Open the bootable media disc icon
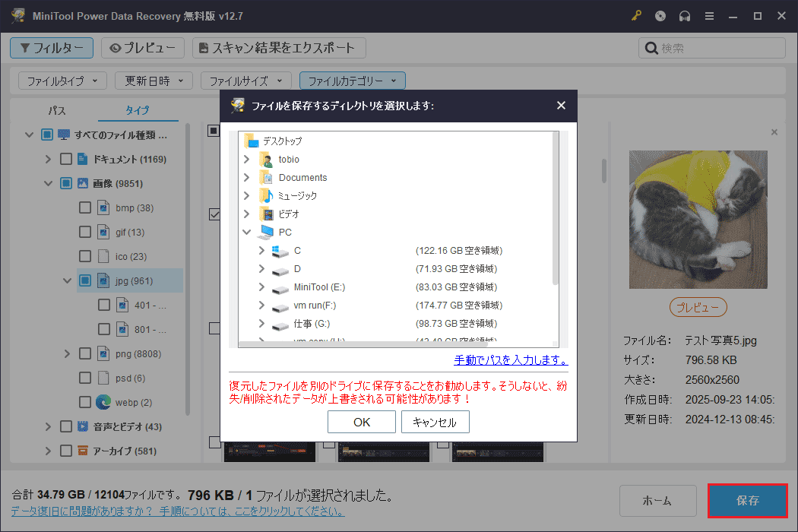The image size is (798, 532). 660,15
